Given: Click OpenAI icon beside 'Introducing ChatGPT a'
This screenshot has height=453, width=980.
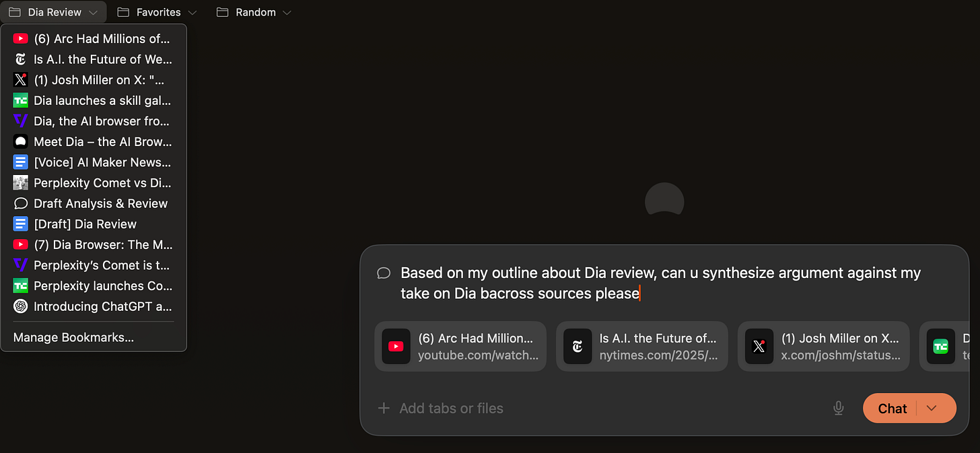Looking at the screenshot, I should click(21, 306).
